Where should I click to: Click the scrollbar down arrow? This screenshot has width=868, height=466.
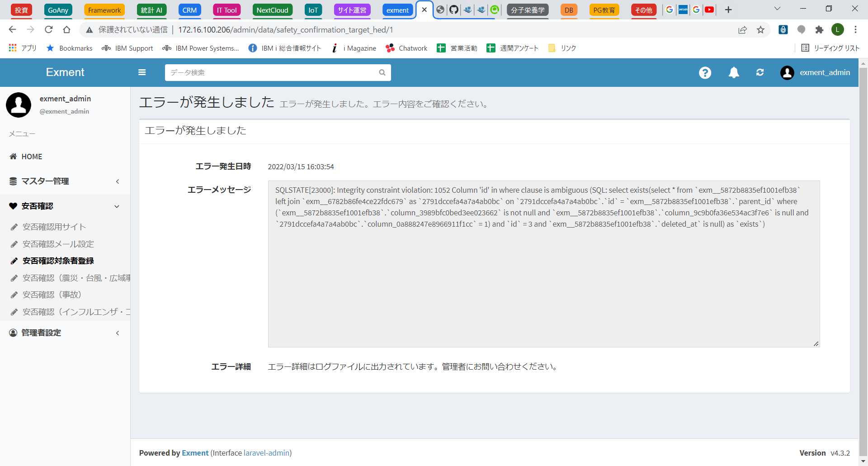click(863, 462)
